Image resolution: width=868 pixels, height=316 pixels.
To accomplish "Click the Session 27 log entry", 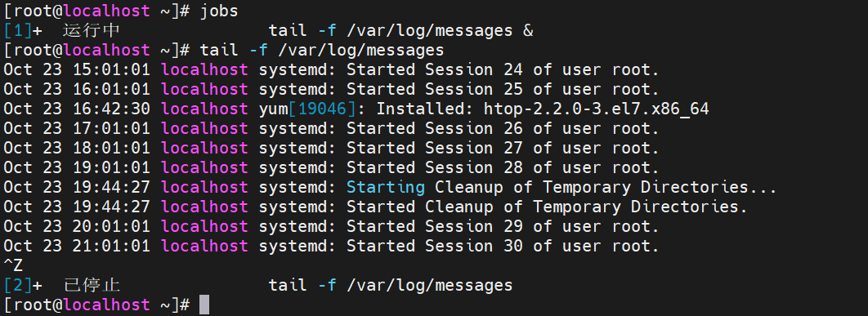I will pyautogui.click(x=332, y=149).
